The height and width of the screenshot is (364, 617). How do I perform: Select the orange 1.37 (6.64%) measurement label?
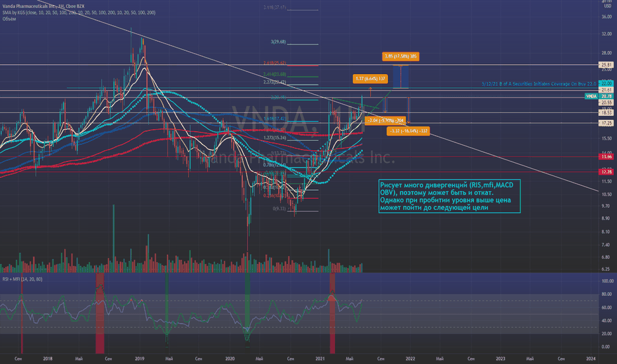tap(370, 79)
